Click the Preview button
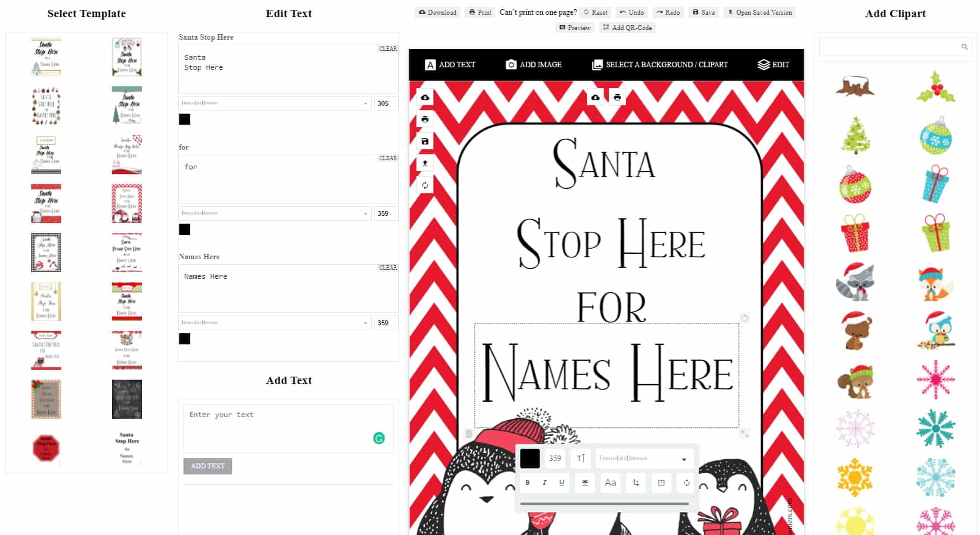 click(575, 28)
